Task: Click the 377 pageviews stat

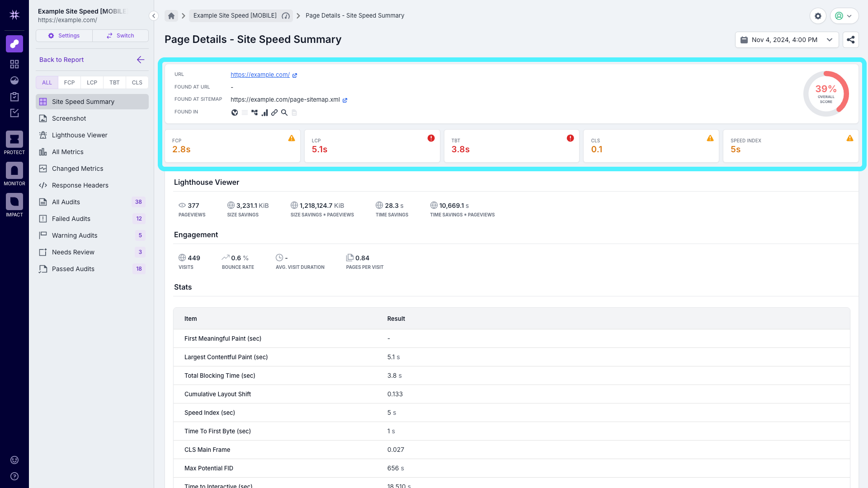Action: pos(192,209)
